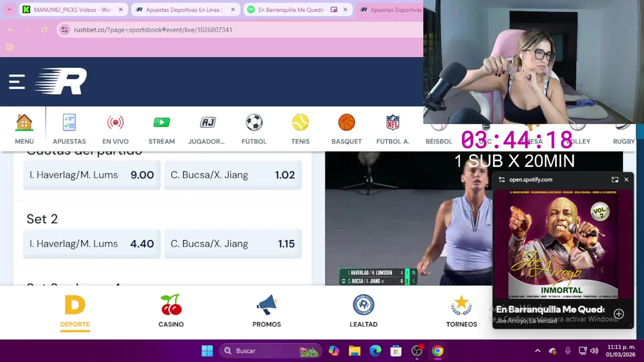644x362 pixels.
Task: Open the Windows Start menu
Action: point(207,350)
